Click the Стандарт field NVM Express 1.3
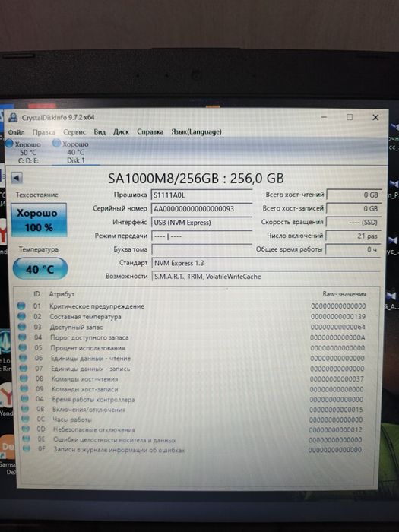This screenshot has width=399, height=532. (x=266, y=263)
